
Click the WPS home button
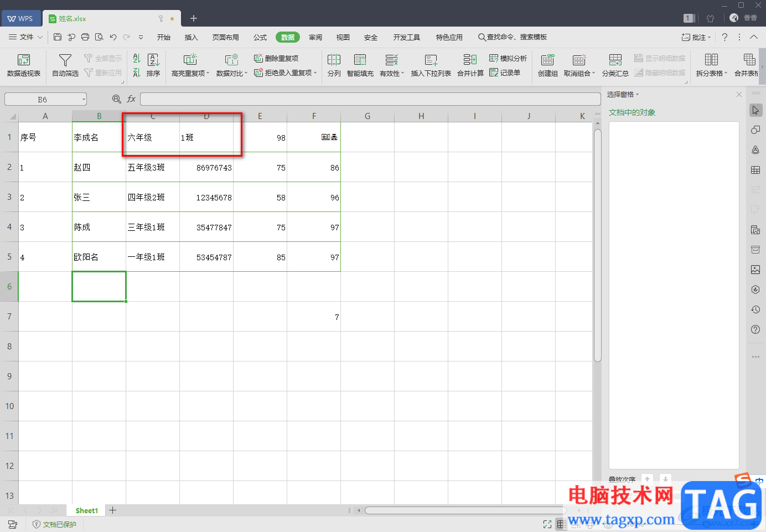point(20,18)
